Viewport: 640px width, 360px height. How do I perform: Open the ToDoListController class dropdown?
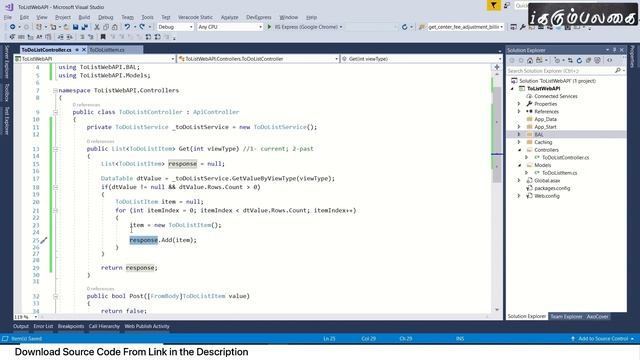tap(336, 59)
